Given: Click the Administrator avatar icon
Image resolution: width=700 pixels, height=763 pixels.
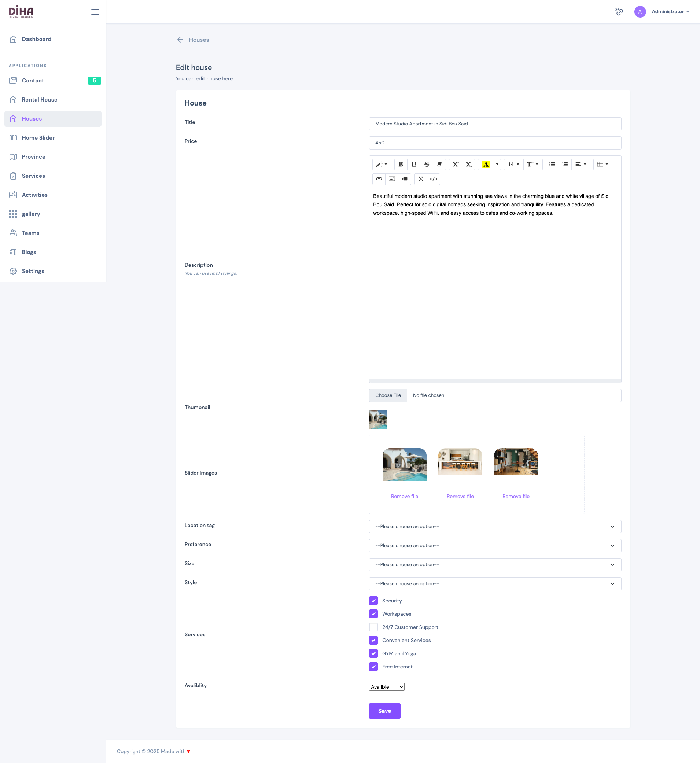Looking at the screenshot, I should [640, 12].
